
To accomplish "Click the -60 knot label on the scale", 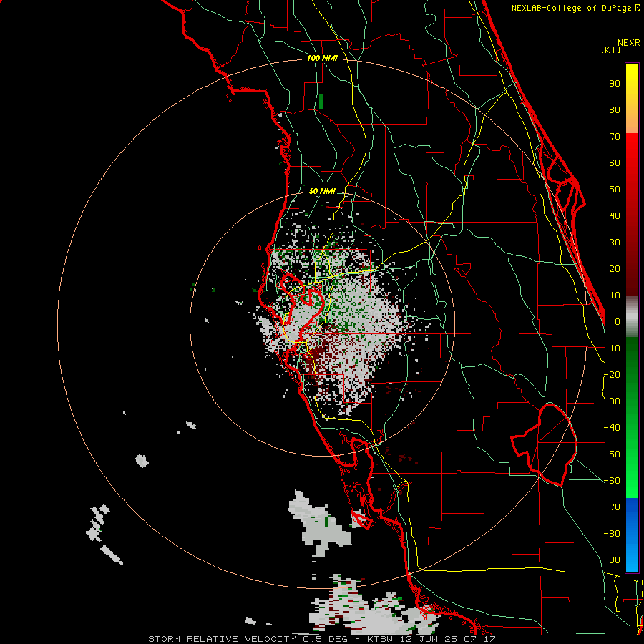I will (x=612, y=481).
